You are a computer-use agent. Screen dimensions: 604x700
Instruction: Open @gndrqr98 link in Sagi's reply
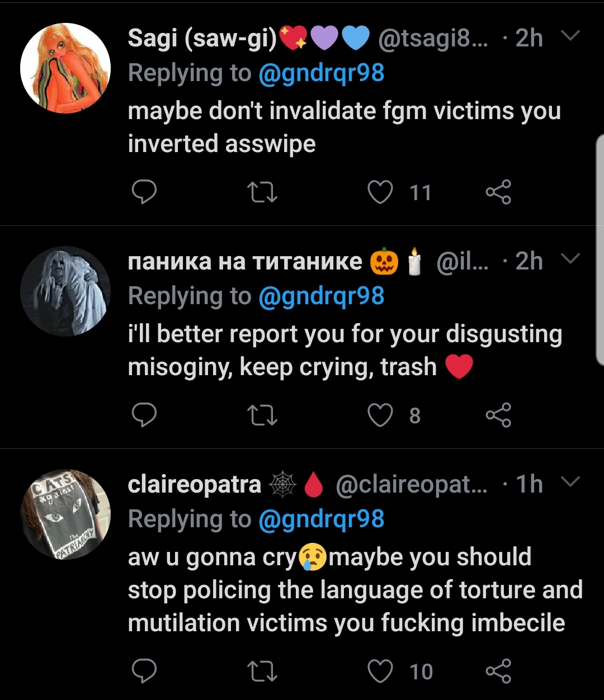(322, 73)
